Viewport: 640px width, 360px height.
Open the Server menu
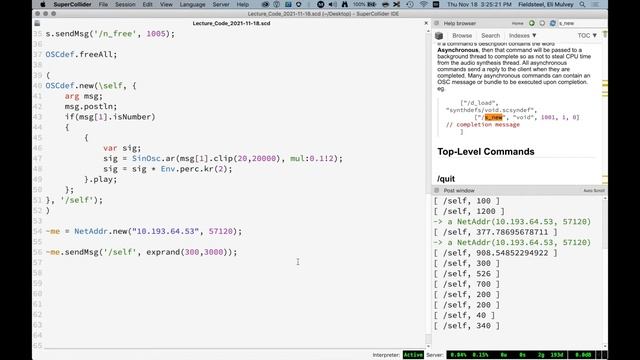pos(221,4)
